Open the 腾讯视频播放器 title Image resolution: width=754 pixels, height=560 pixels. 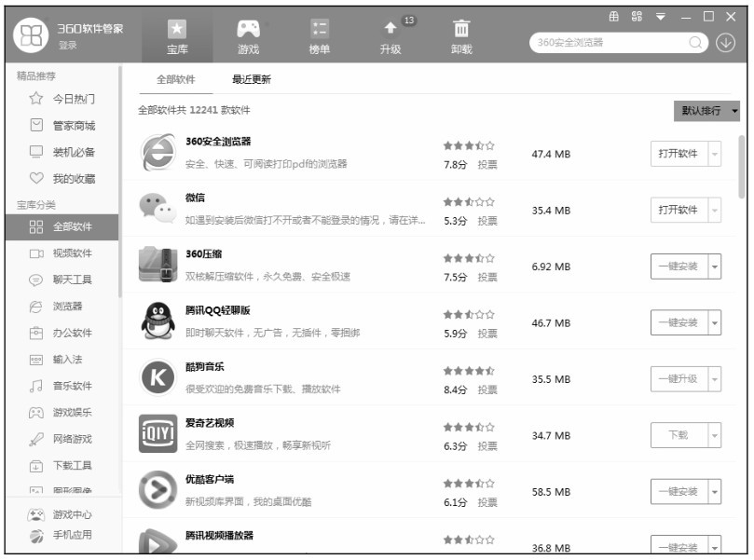[x=219, y=536]
